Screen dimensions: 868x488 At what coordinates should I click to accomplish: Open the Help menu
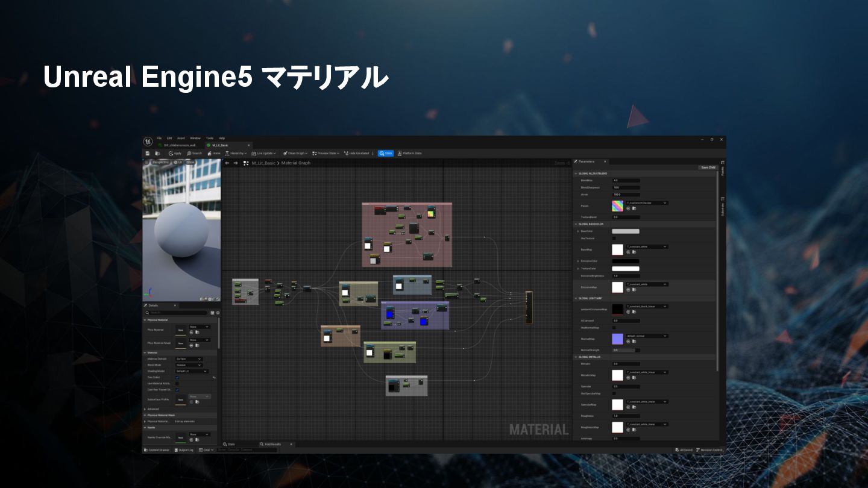(x=222, y=138)
